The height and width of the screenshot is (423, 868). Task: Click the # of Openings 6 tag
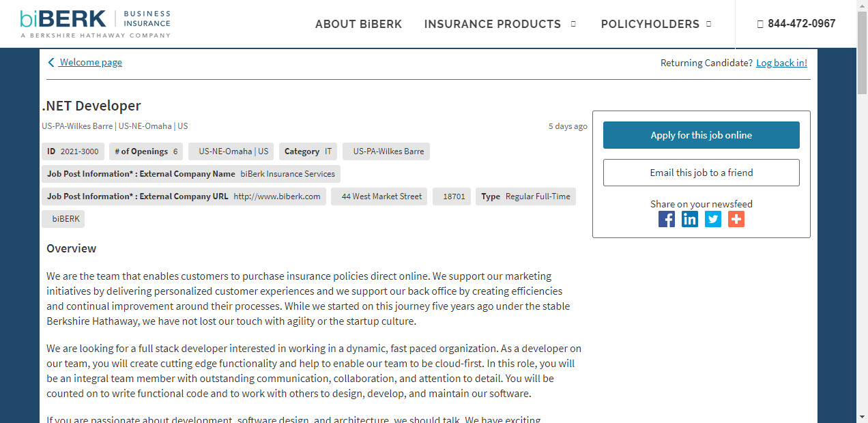(x=146, y=151)
